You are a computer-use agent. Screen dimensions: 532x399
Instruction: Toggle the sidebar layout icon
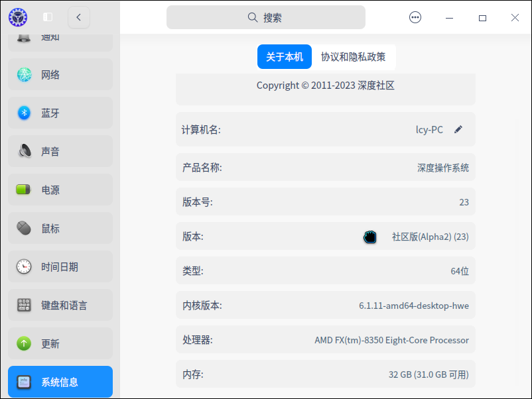(x=48, y=17)
